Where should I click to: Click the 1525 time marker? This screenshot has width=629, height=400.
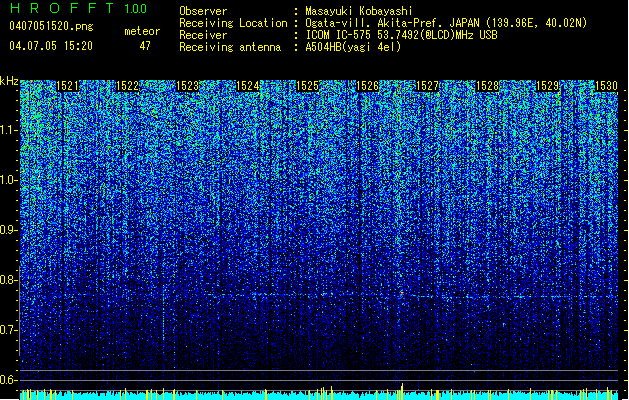tap(307, 86)
